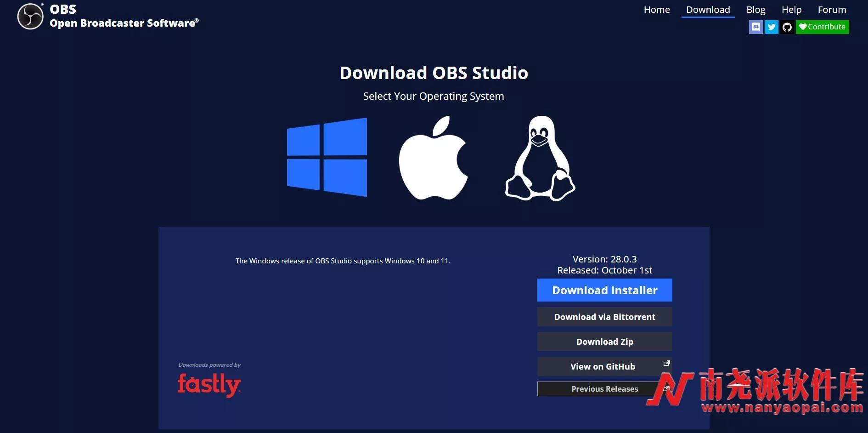Click the Windows 10 and 11 support sentence
This screenshot has height=433, width=868.
(343, 261)
